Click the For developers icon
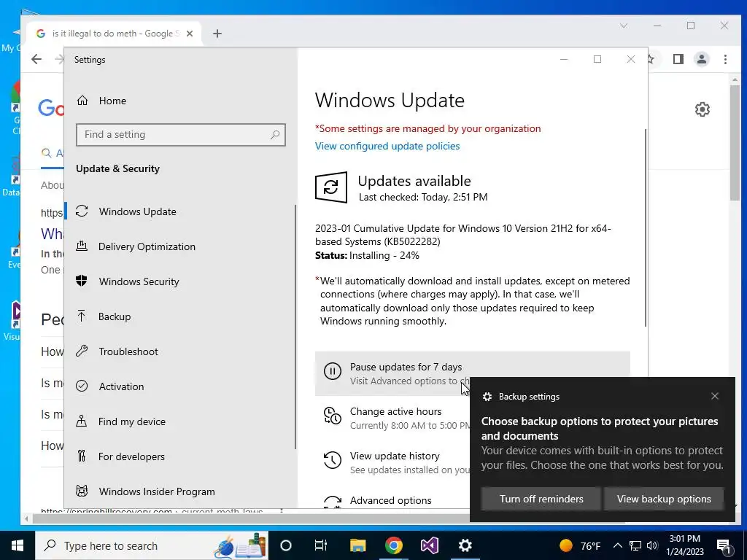Viewport: 747px width, 560px height. click(82, 456)
